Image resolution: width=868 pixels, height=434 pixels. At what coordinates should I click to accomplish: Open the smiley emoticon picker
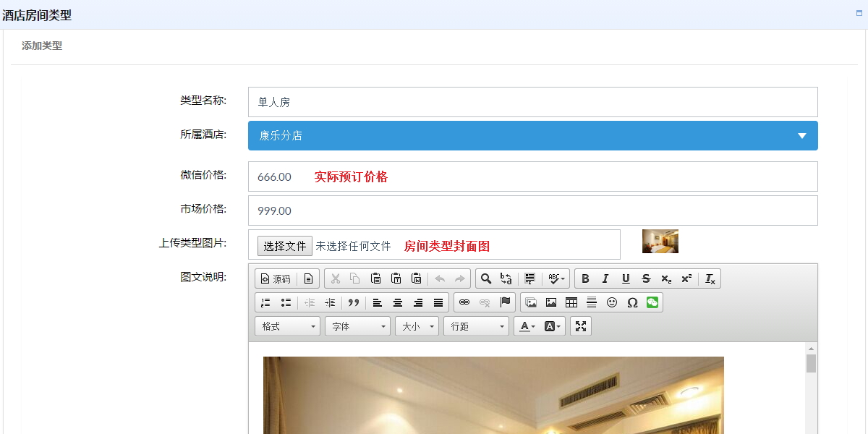(612, 302)
